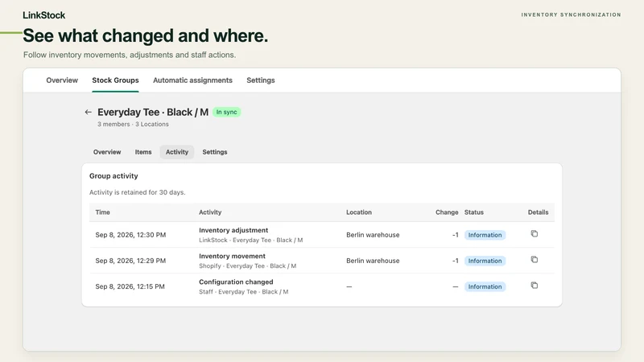Open details icon for Inventory movement row

[534, 259]
